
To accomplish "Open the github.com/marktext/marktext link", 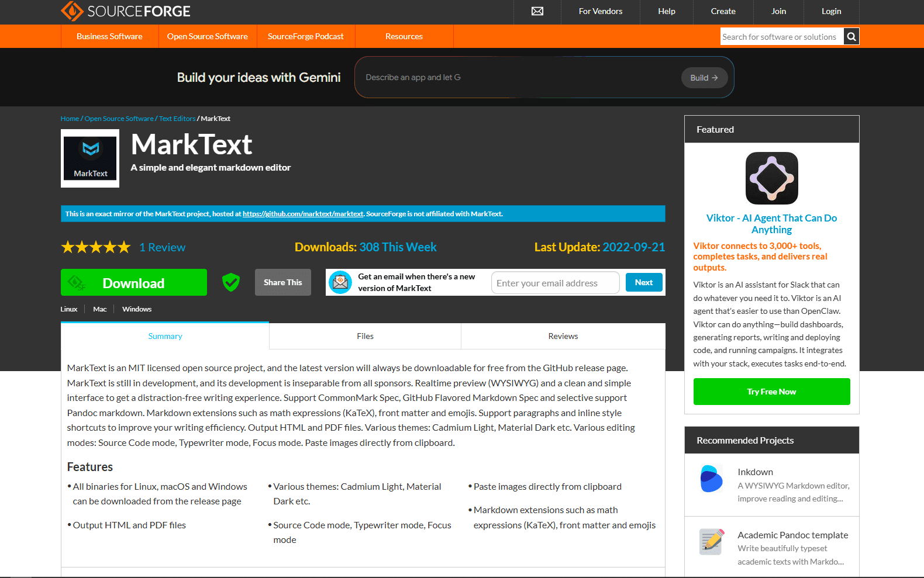I will point(303,214).
